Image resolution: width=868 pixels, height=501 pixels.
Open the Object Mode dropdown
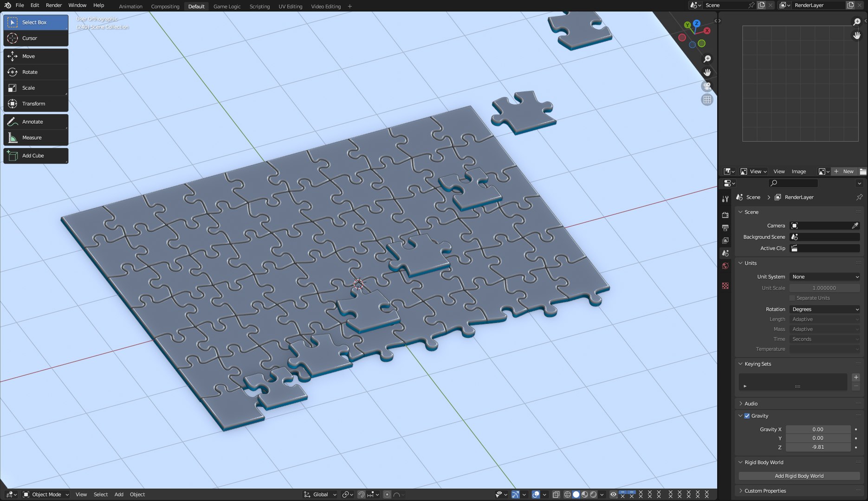point(46,495)
